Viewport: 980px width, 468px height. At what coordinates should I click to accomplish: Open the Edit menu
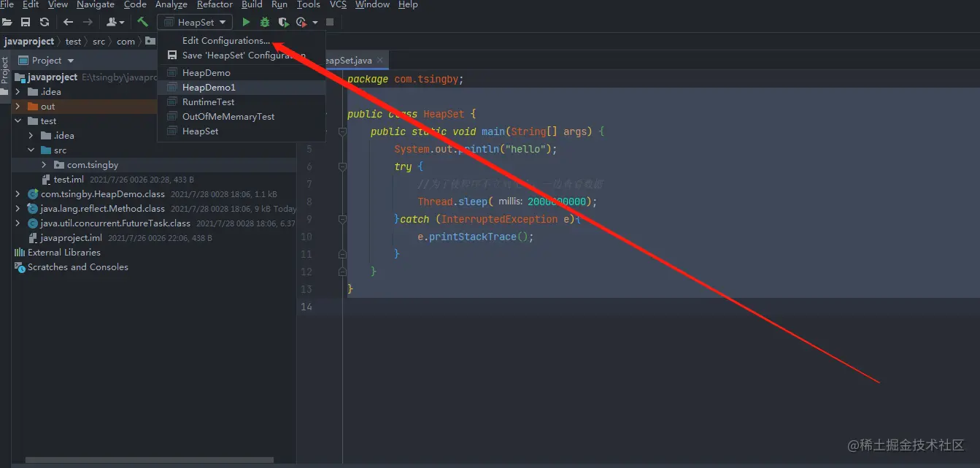coord(31,4)
